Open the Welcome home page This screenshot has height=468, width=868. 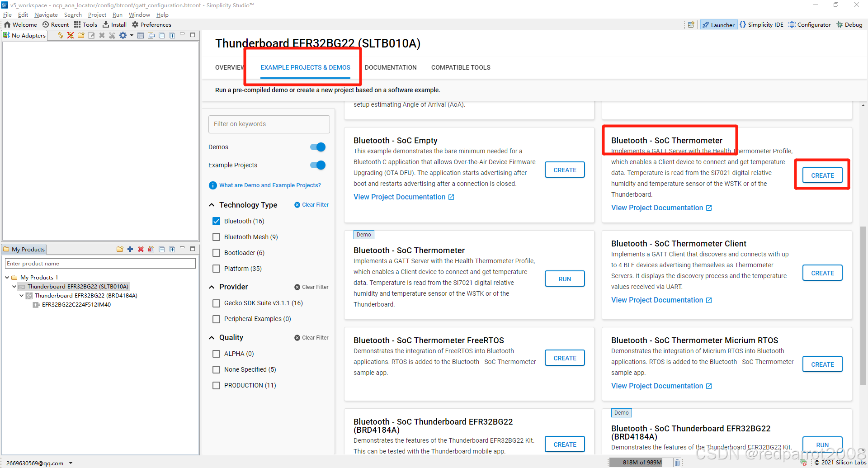pos(21,24)
